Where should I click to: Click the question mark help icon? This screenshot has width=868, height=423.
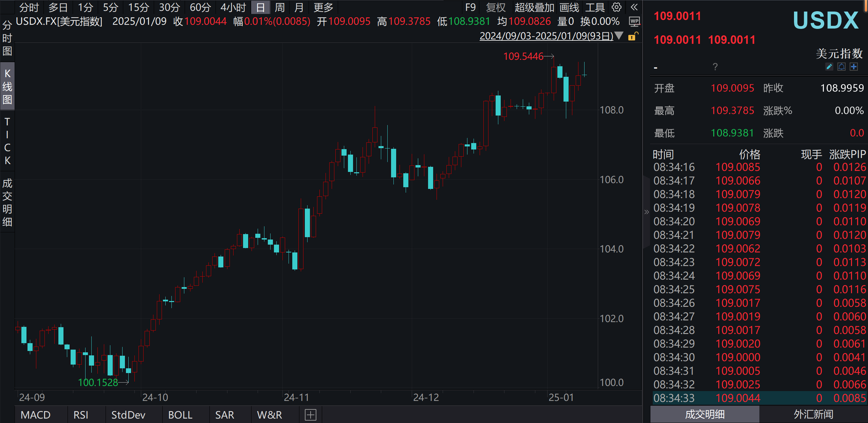coord(715,67)
